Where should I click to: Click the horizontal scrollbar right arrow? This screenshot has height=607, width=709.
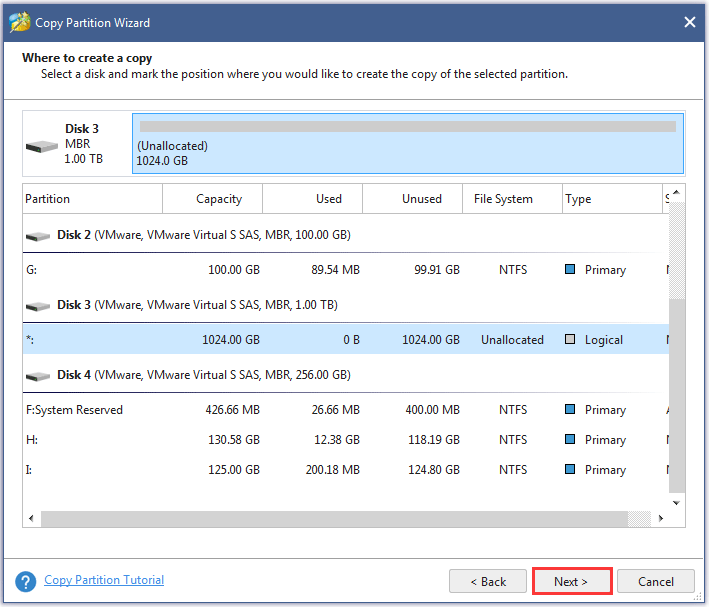coord(661,518)
